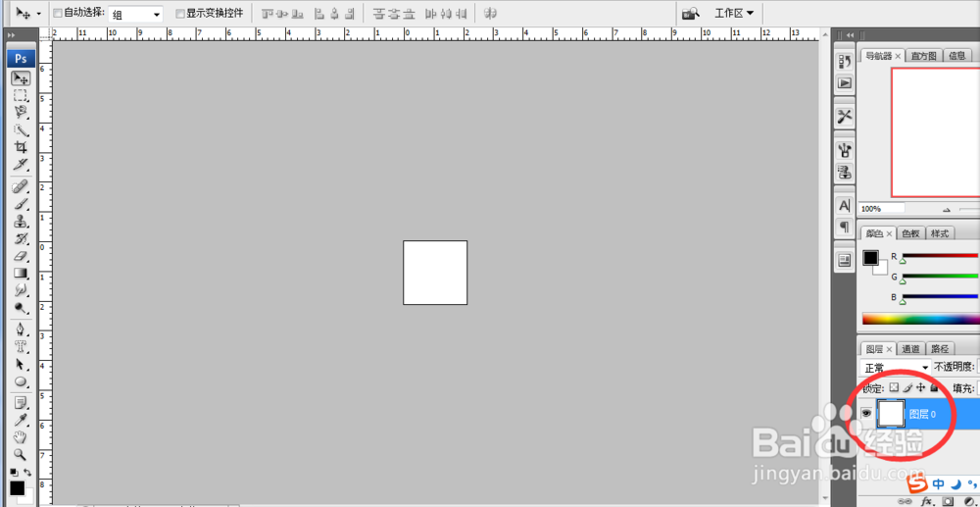980x507 pixels.
Task: Open the Move tool preset picker arrow
Action: coord(39,13)
